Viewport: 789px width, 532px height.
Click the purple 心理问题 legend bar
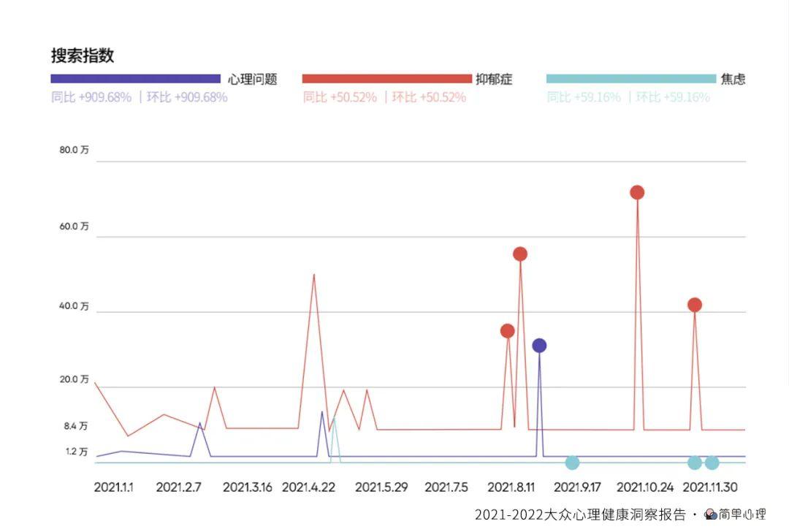[x=135, y=78]
